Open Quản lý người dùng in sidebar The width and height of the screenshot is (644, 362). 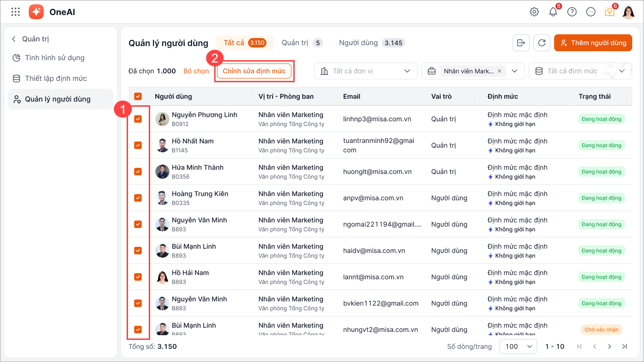(61, 99)
